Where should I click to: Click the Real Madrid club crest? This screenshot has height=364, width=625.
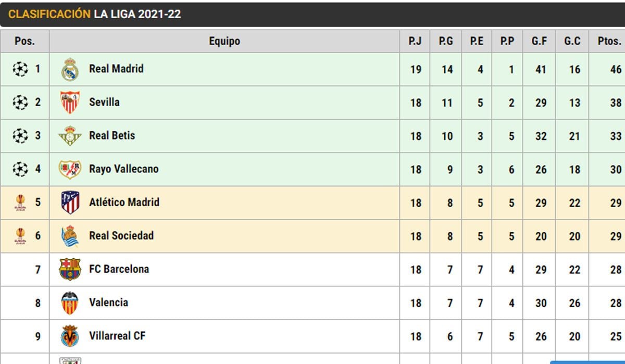tap(70, 69)
